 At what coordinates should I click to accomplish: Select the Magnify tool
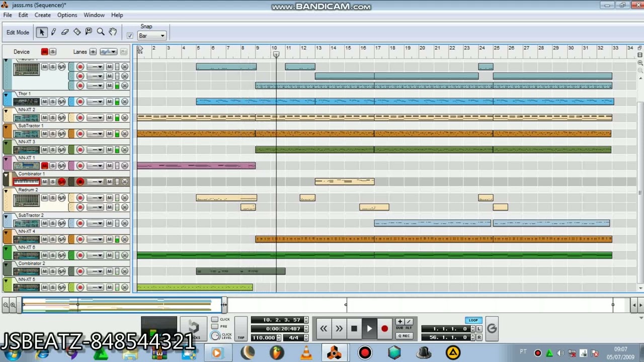101,32
